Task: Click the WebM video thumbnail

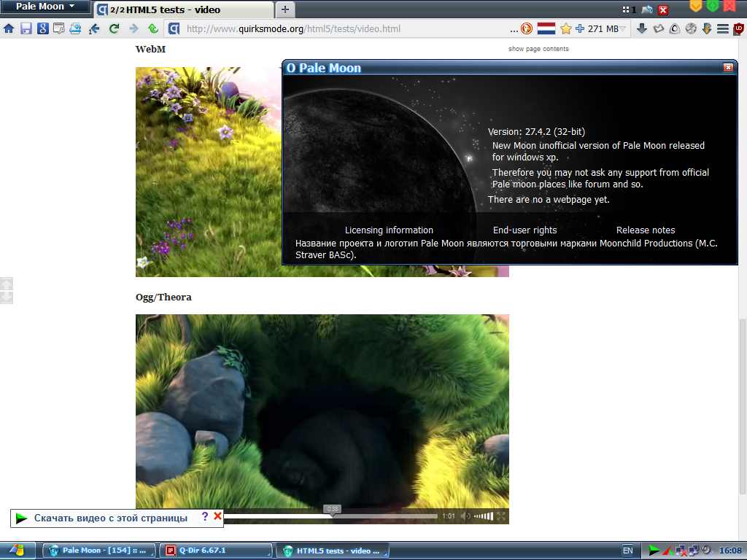Action: click(209, 171)
